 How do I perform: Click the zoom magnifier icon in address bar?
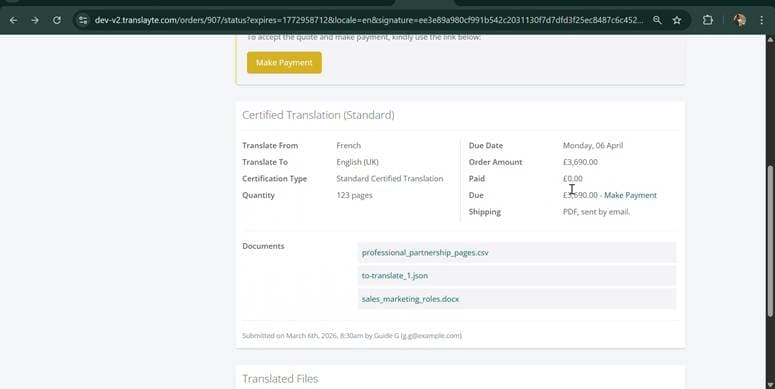coord(657,20)
